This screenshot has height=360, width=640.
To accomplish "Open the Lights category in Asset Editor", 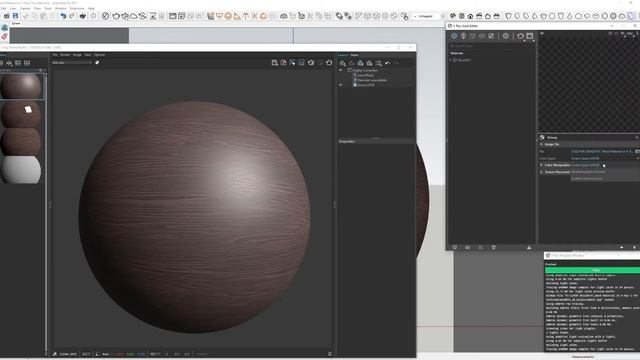I will pyautogui.click(x=463, y=36).
